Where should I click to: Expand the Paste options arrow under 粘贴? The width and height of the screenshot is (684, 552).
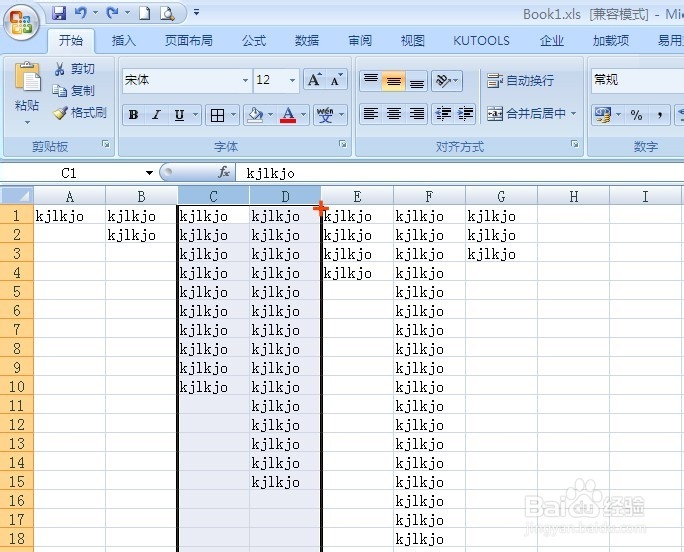[x=27, y=122]
